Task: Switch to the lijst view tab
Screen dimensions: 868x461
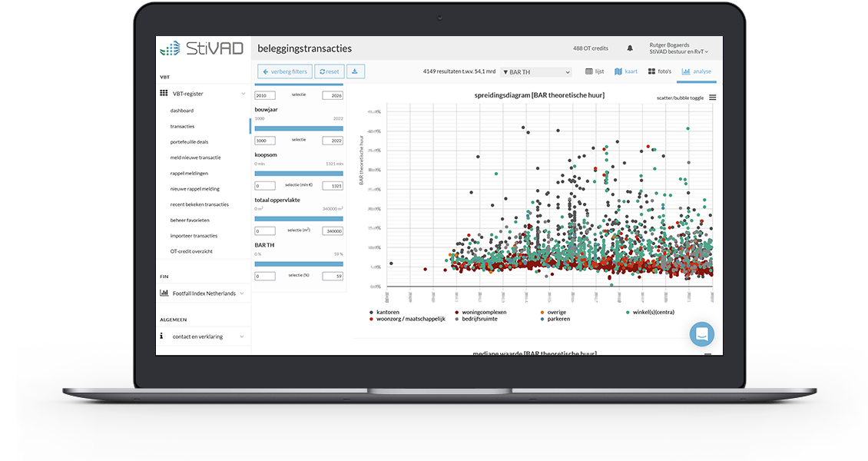Action: click(x=595, y=71)
